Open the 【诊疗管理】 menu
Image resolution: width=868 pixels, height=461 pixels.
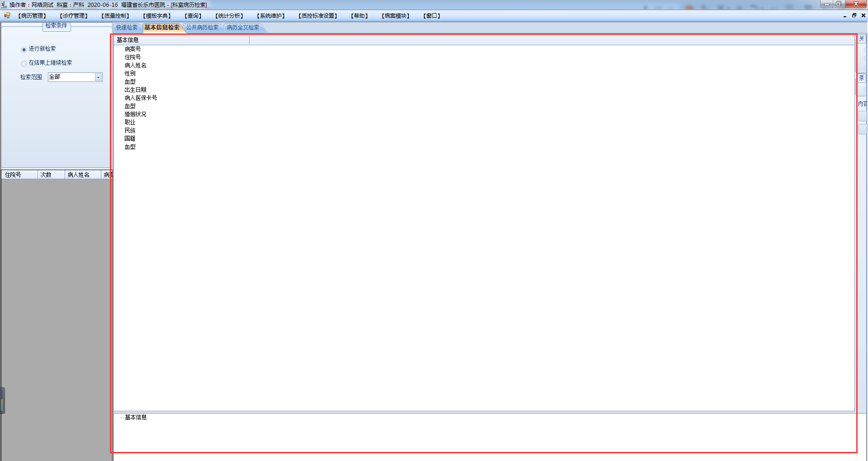tap(74, 16)
